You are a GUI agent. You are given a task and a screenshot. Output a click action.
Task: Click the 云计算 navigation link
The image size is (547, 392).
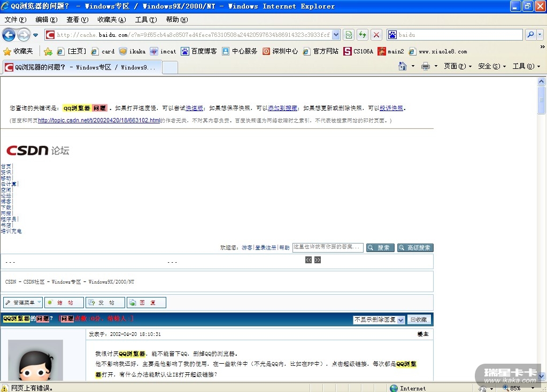pyautogui.click(x=9, y=184)
